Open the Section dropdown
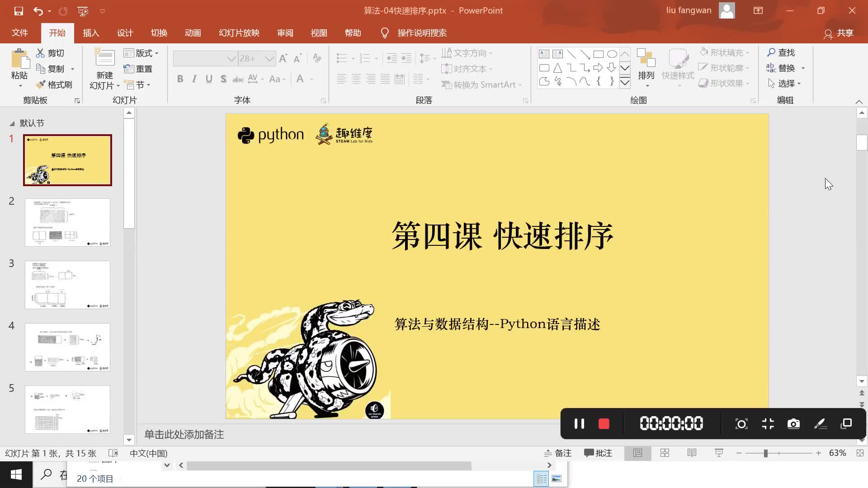Screen dimensions: 868x488 click(x=137, y=84)
